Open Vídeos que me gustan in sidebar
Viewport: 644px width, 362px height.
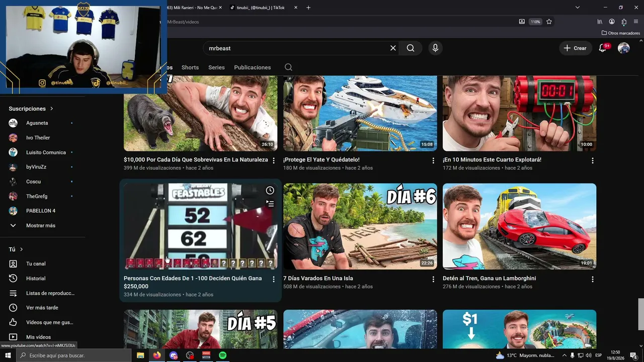tap(43, 322)
